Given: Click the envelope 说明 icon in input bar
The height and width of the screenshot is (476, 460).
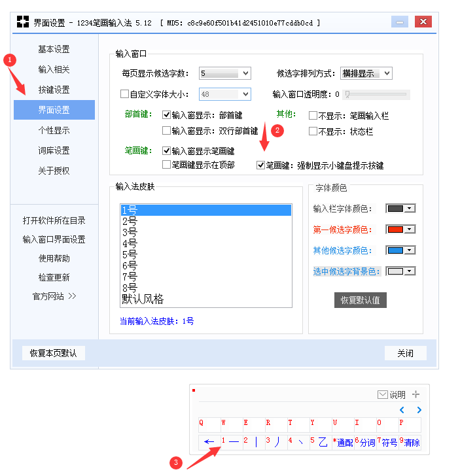Looking at the screenshot, I should pos(382,395).
